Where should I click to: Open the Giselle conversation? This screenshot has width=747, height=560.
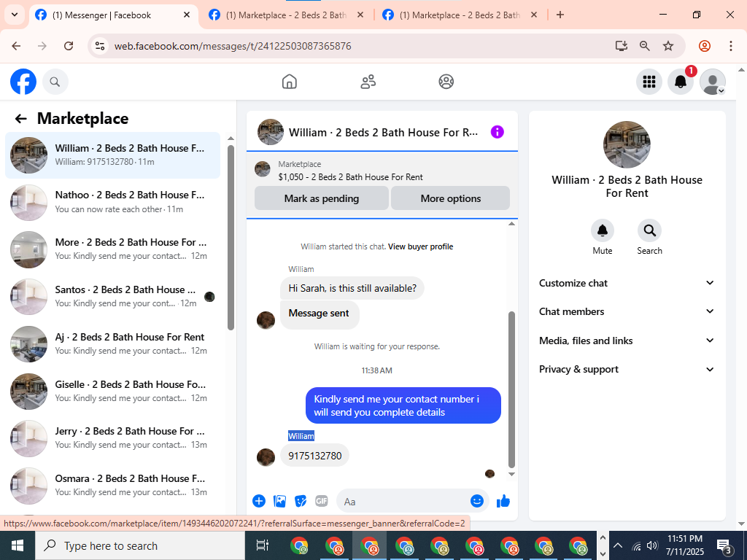click(x=113, y=391)
